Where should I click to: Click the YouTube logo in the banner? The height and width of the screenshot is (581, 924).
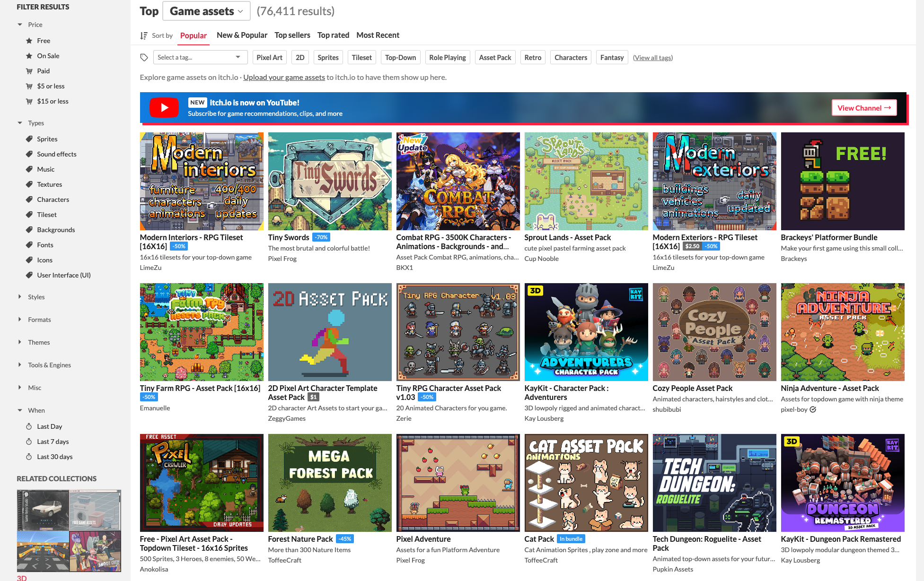(164, 108)
